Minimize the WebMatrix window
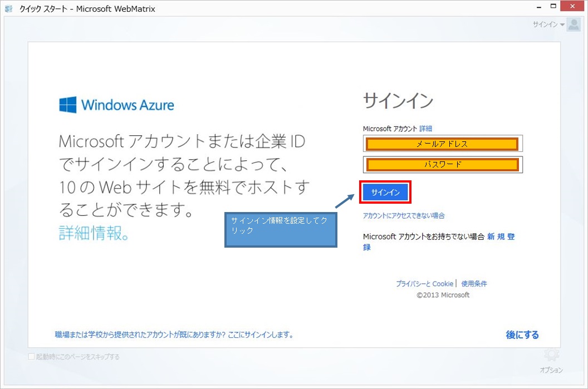 (x=539, y=6)
